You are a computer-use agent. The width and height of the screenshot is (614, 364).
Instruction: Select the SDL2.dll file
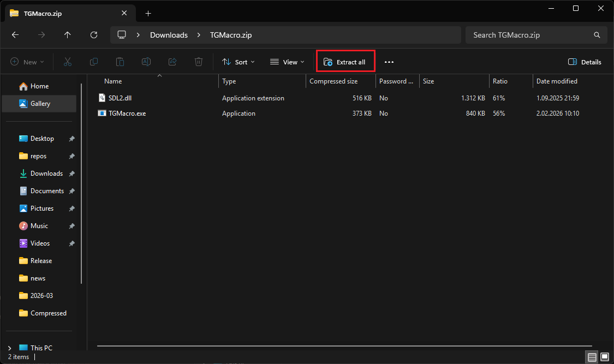[120, 98]
